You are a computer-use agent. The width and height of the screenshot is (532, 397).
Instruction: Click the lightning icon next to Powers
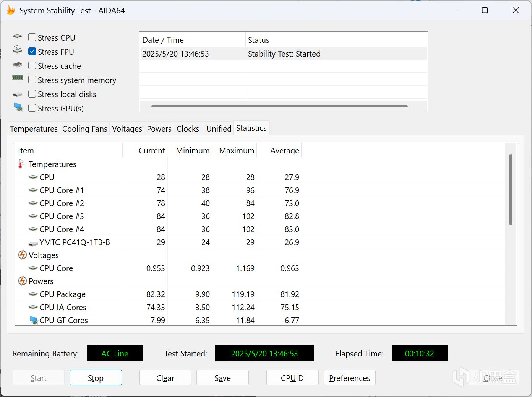[x=23, y=281]
